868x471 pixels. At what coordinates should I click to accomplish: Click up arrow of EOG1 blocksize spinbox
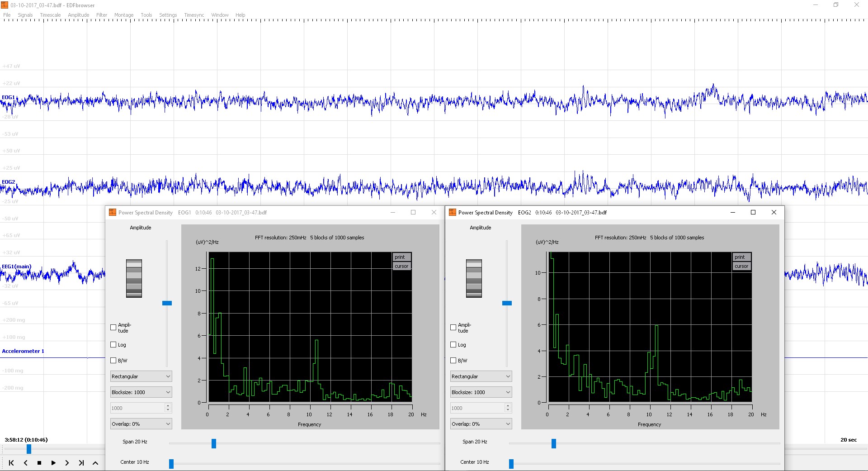coord(168,406)
